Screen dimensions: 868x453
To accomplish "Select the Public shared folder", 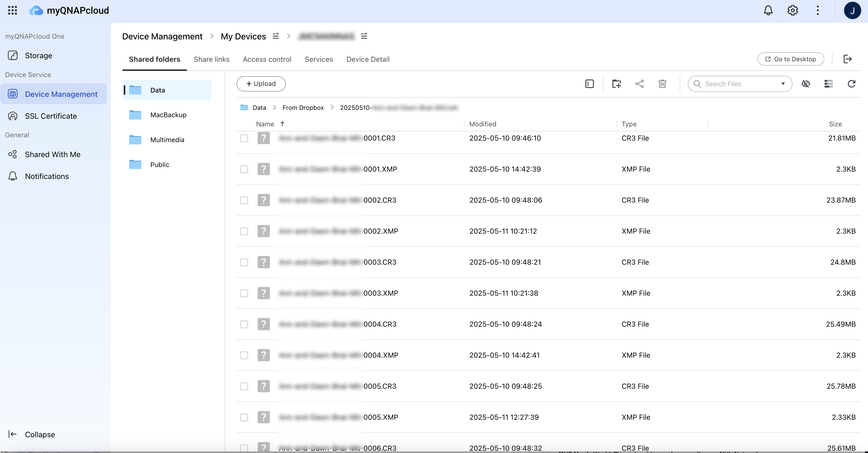I will (167, 164).
